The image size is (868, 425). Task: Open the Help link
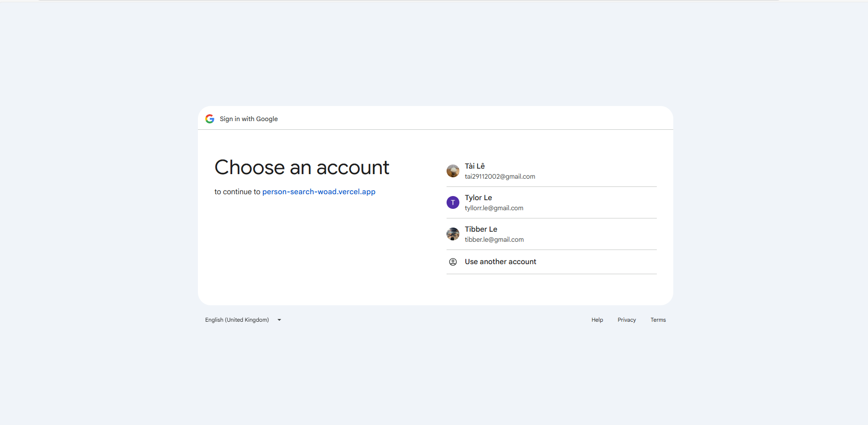tap(597, 319)
